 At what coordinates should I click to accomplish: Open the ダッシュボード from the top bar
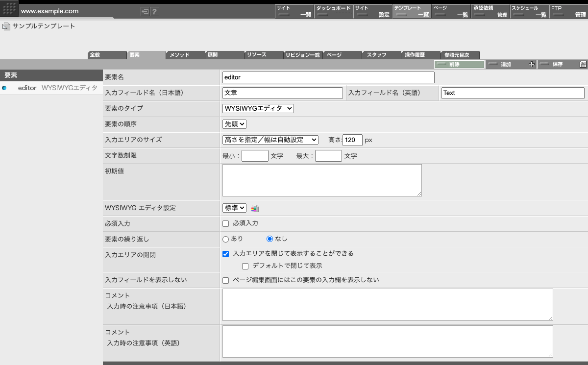pyautogui.click(x=333, y=11)
